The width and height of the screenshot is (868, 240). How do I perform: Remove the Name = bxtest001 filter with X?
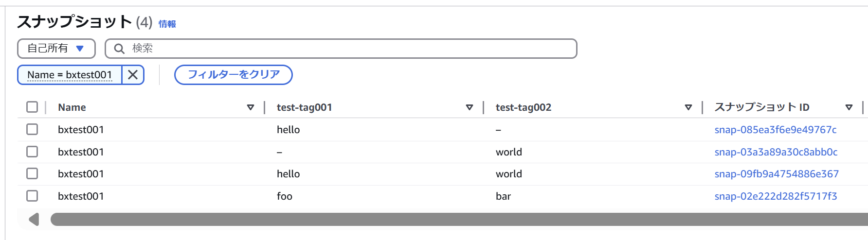pyautogui.click(x=133, y=75)
